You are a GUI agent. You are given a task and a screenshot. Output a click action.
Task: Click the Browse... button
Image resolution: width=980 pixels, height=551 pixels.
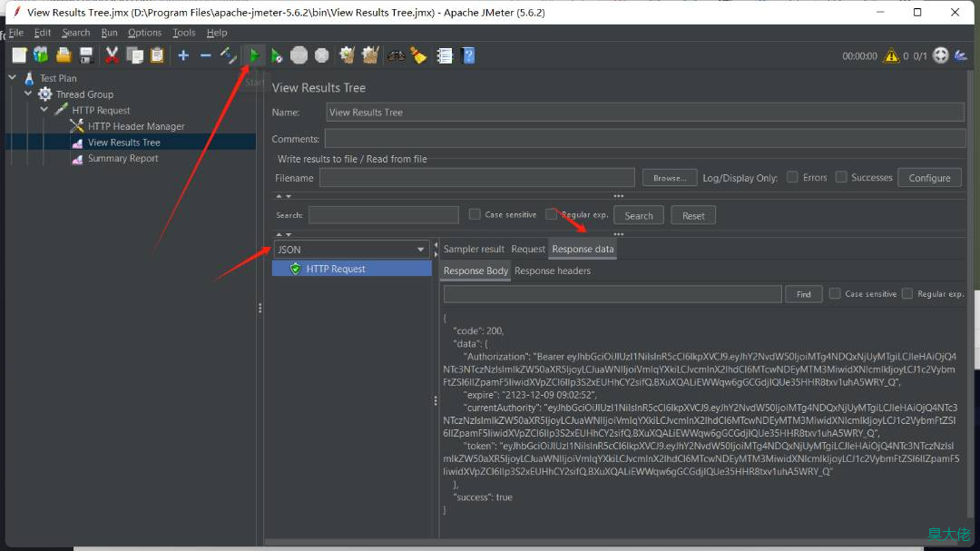pos(670,178)
